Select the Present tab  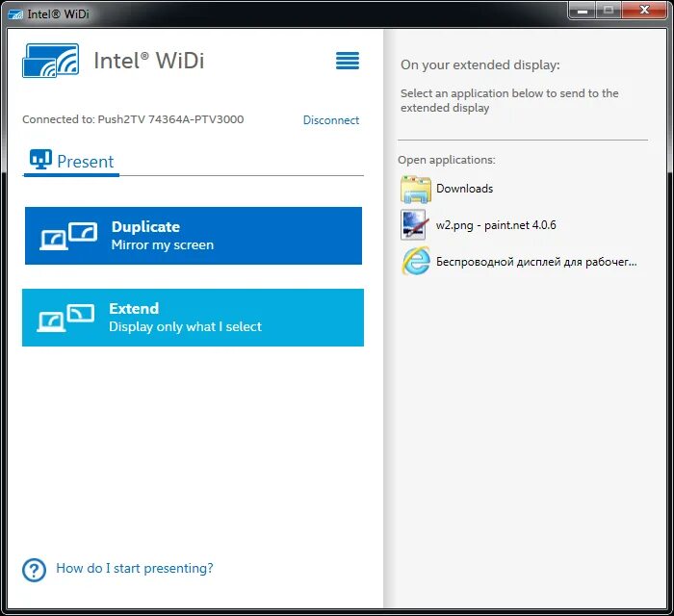click(x=71, y=162)
